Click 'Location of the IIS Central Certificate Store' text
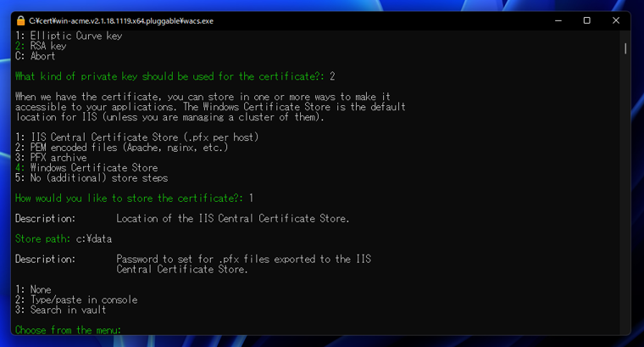Image resolution: width=644 pixels, height=347 pixels. click(x=232, y=219)
